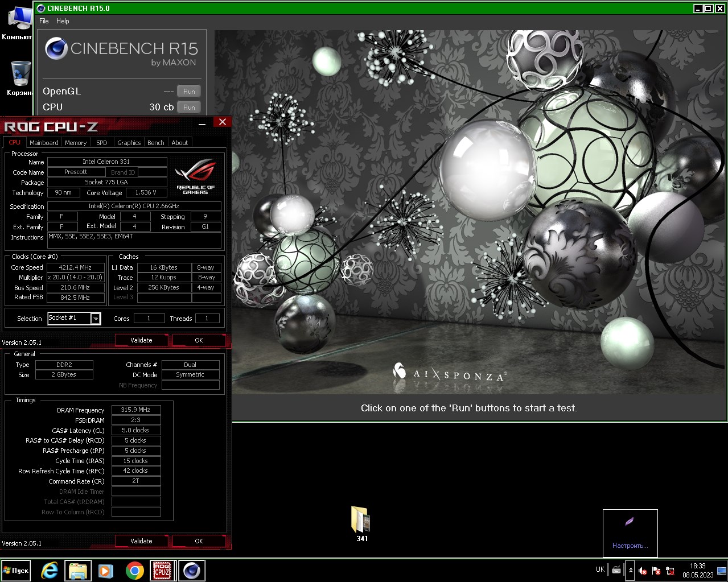Viewport: 728px width, 582px height.
Task: Click the Show Desktop button
Action: pyautogui.click(x=722, y=571)
